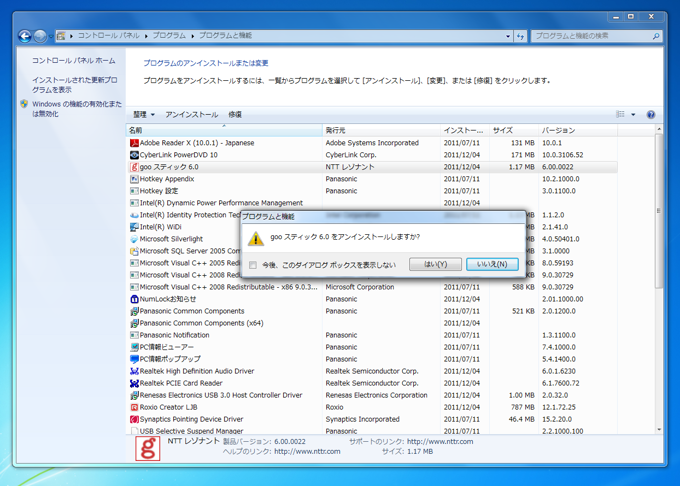Screen dimensions: 680x486
Task: Click the PC情報ビューアー icon
Action: click(134, 347)
